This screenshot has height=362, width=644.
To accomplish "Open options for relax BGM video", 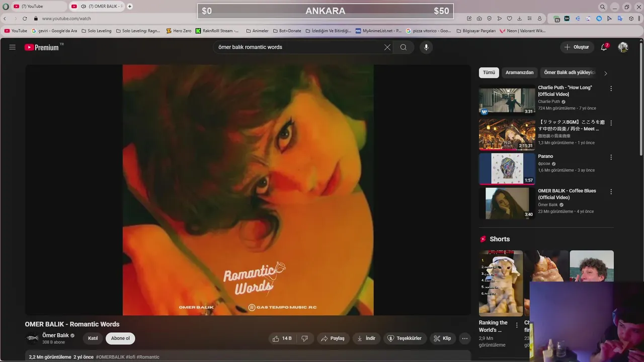I will point(611,123).
